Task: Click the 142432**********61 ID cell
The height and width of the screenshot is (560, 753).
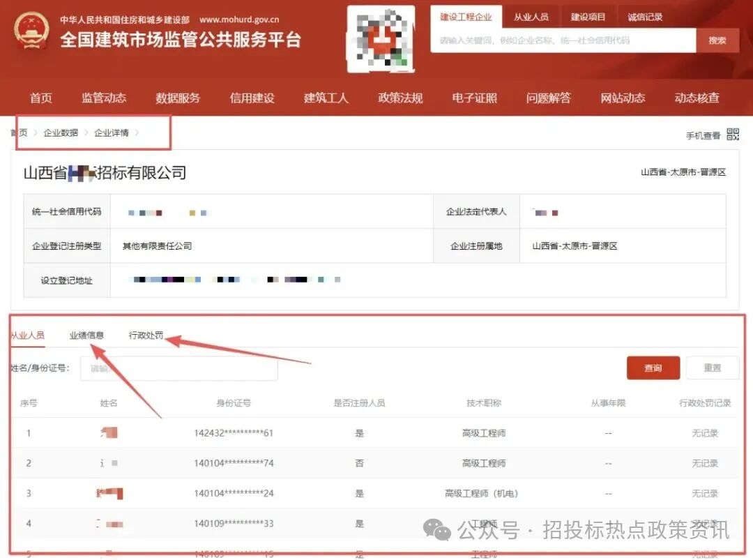Action: pos(234,433)
